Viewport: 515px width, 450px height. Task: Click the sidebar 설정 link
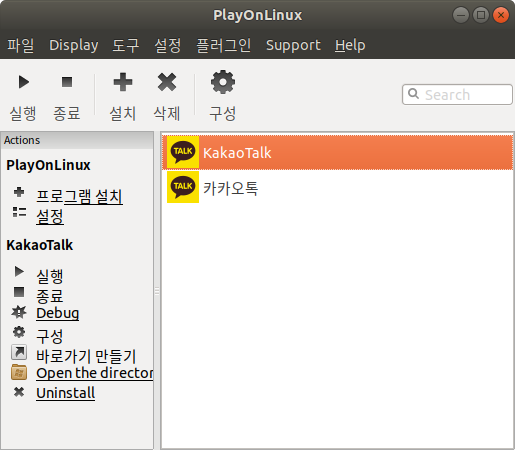point(50,216)
